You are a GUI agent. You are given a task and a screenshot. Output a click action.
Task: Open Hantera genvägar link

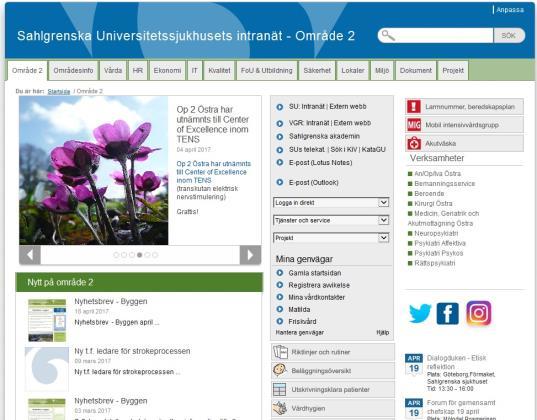click(x=300, y=332)
